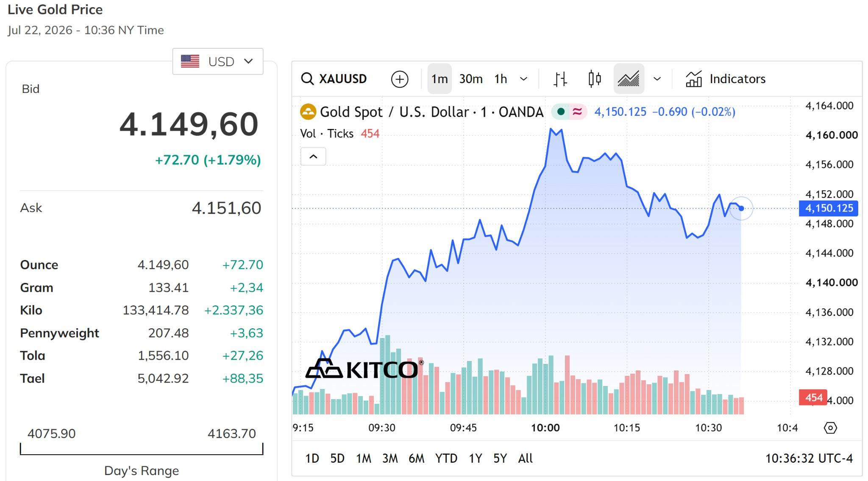
Task: Click the XAUUSD symbol search magnifier icon
Action: 307,79
